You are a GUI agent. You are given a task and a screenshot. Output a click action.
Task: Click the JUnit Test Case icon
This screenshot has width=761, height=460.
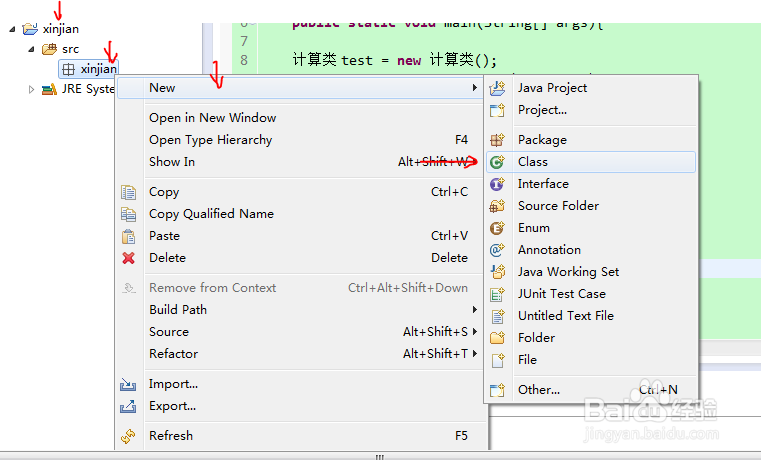[497, 294]
